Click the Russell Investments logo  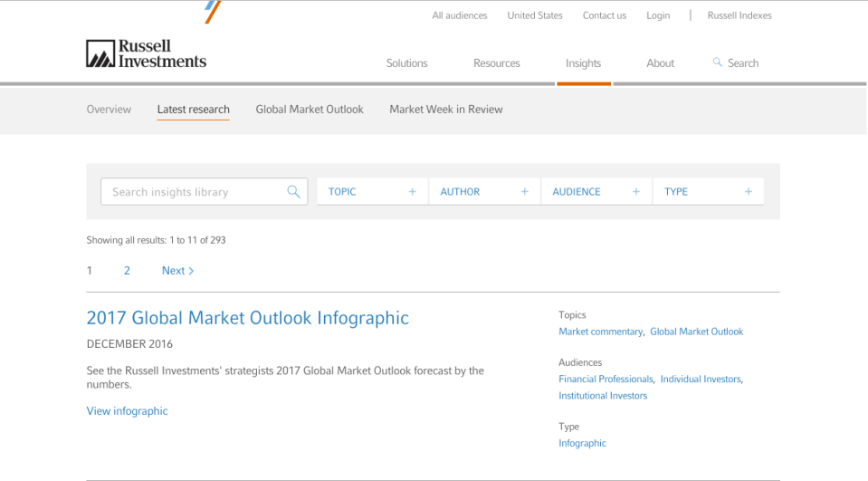(146, 54)
